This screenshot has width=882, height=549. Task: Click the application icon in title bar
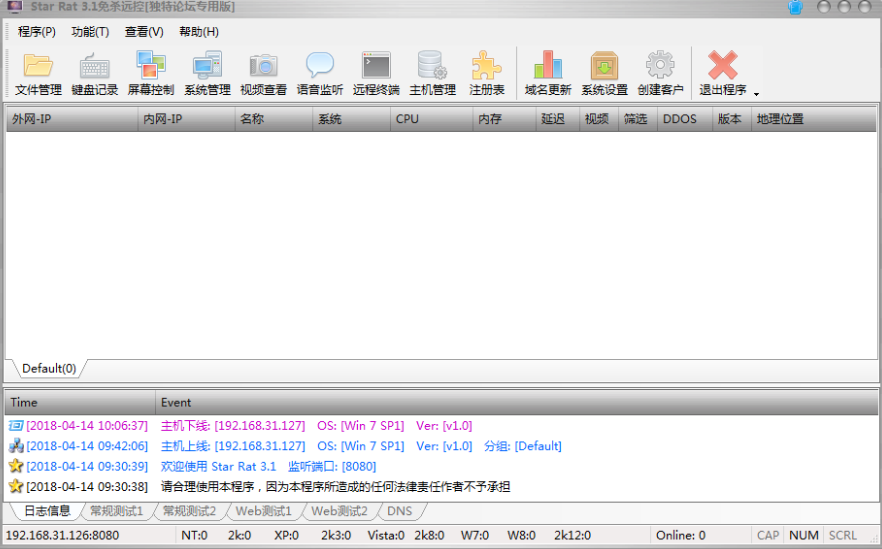tap(15, 7)
